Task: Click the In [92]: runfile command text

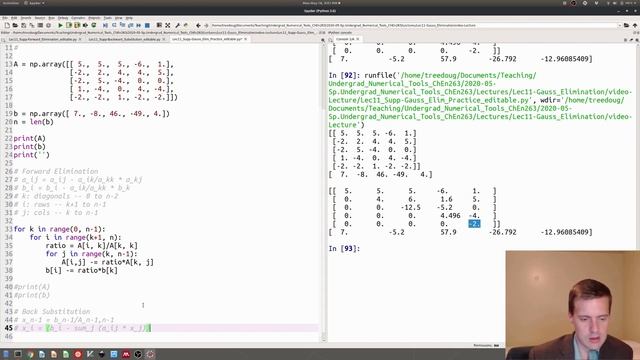Action: tap(480, 100)
